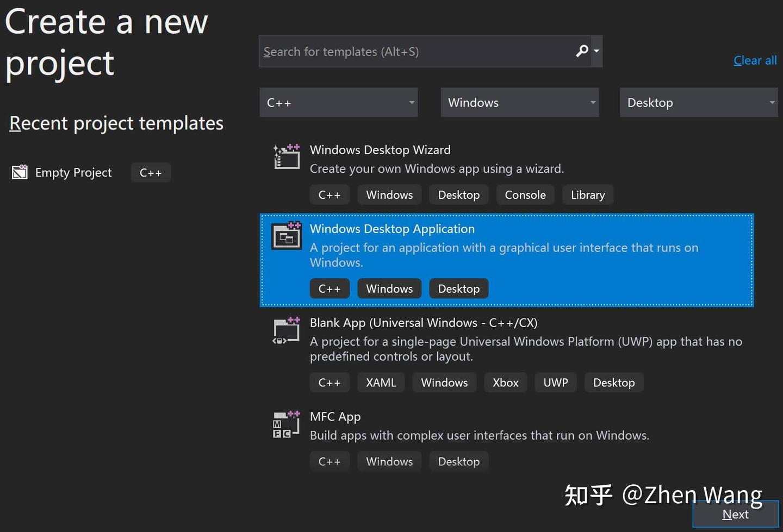Click the Next button

tap(736, 514)
